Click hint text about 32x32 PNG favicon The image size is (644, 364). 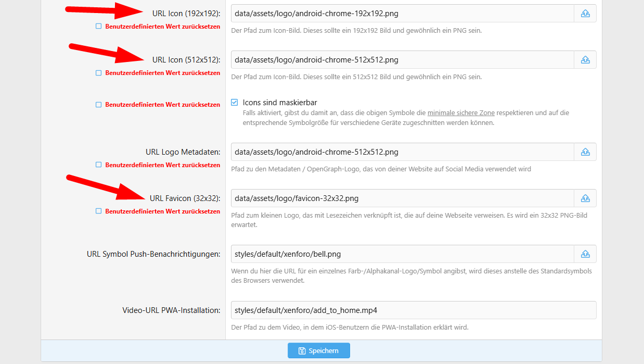pyautogui.click(x=409, y=220)
